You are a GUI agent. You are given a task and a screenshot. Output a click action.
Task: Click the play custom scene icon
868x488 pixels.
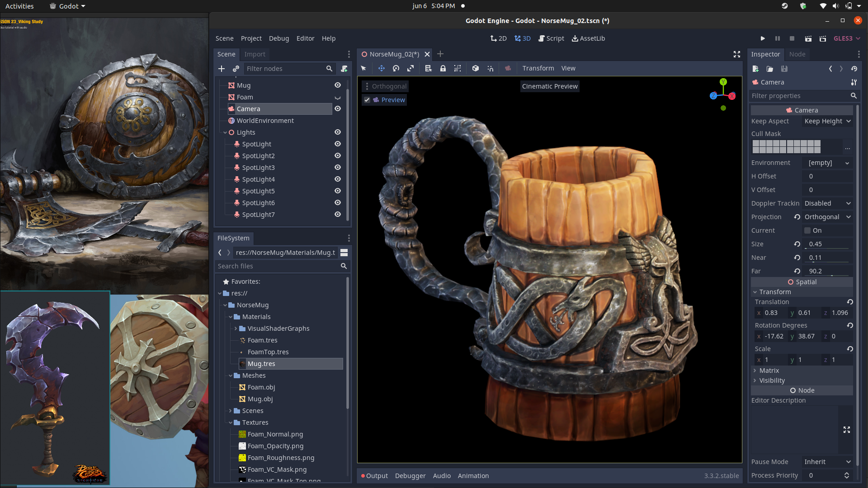823,38
